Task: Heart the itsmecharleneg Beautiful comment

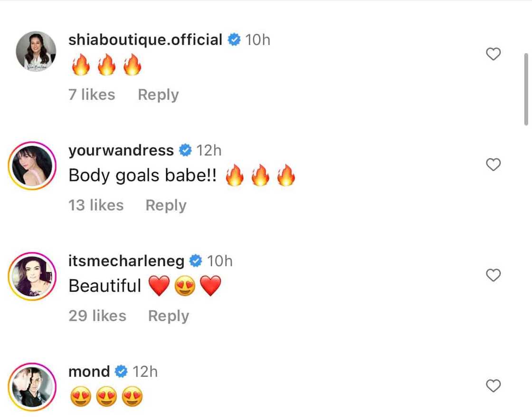Action: pyautogui.click(x=494, y=275)
